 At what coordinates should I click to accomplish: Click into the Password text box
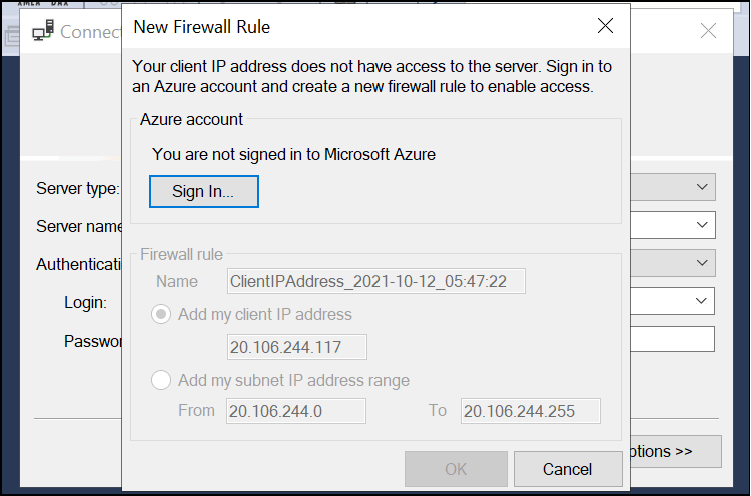(672, 339)
